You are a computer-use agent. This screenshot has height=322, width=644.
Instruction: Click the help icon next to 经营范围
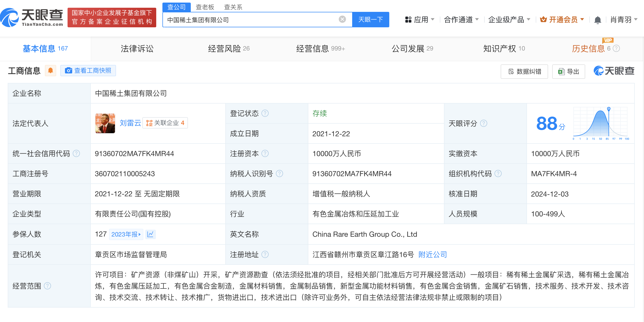47,286
